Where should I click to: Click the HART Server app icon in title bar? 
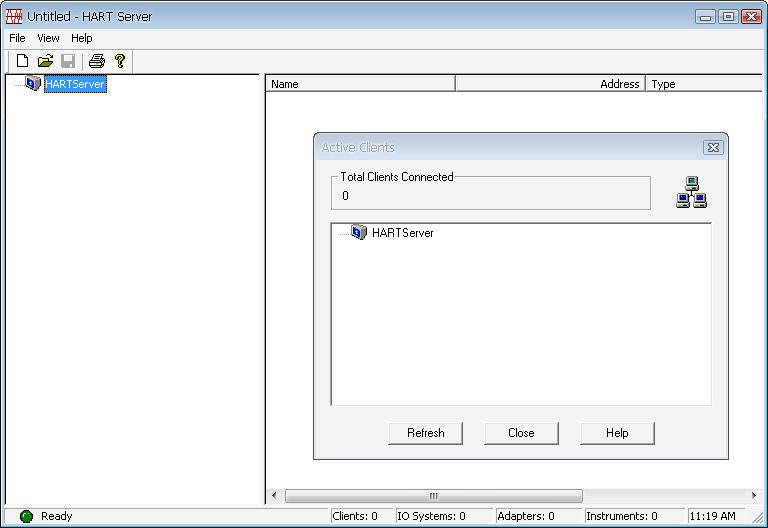tap(14, 16)
